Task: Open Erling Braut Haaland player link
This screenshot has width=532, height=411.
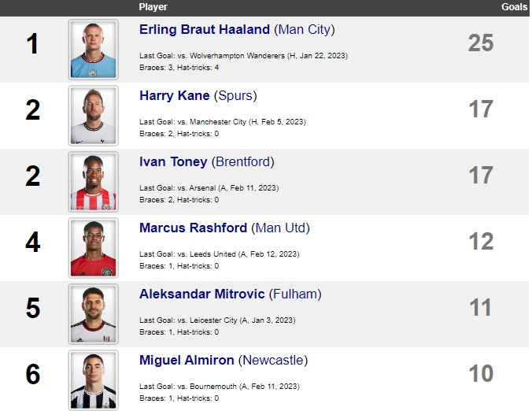Action: pos(205,30)
